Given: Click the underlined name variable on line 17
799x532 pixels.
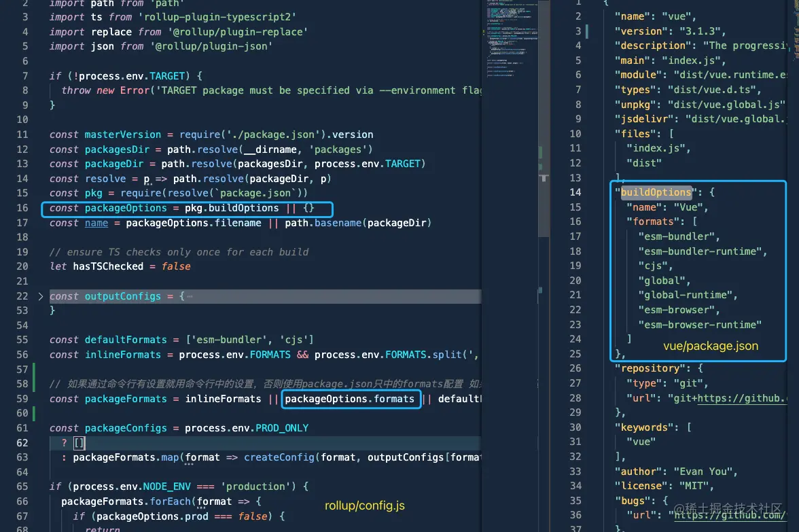Looking at the screenshot, I should pos(96,223).
